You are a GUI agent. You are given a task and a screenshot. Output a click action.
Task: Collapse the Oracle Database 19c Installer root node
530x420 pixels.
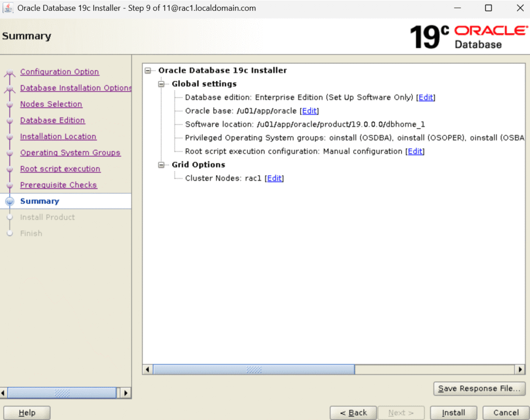click(149, 70)
